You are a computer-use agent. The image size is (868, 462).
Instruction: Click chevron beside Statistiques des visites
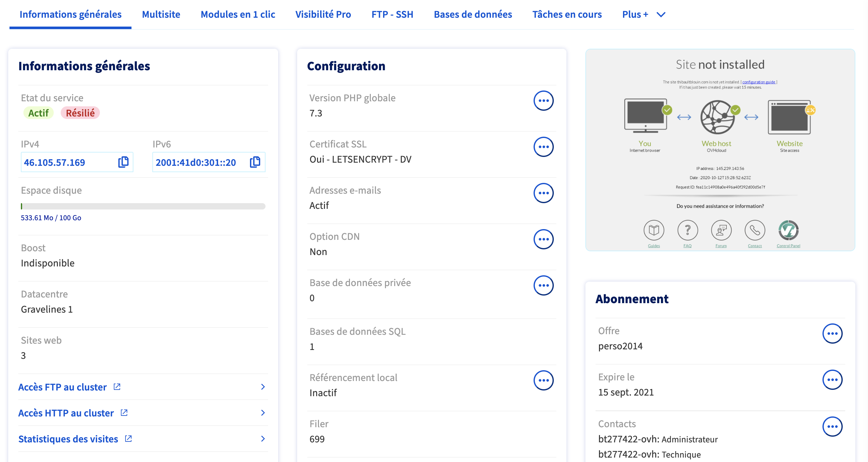click(x=263, y=439)
